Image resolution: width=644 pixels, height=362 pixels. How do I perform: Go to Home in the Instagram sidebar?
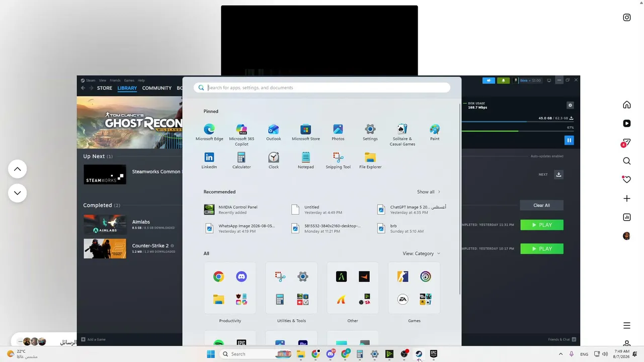click(627, 105)
